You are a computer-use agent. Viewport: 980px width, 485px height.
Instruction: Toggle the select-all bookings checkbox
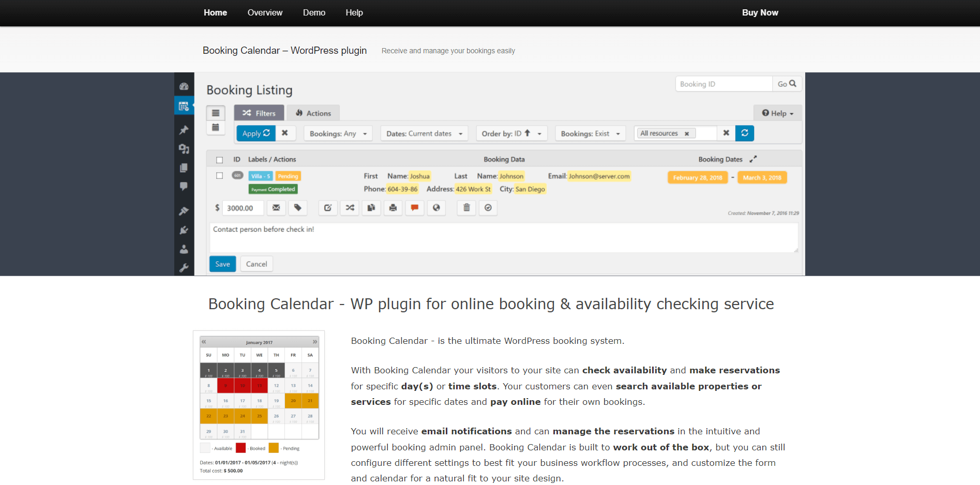tap(219, 159)
